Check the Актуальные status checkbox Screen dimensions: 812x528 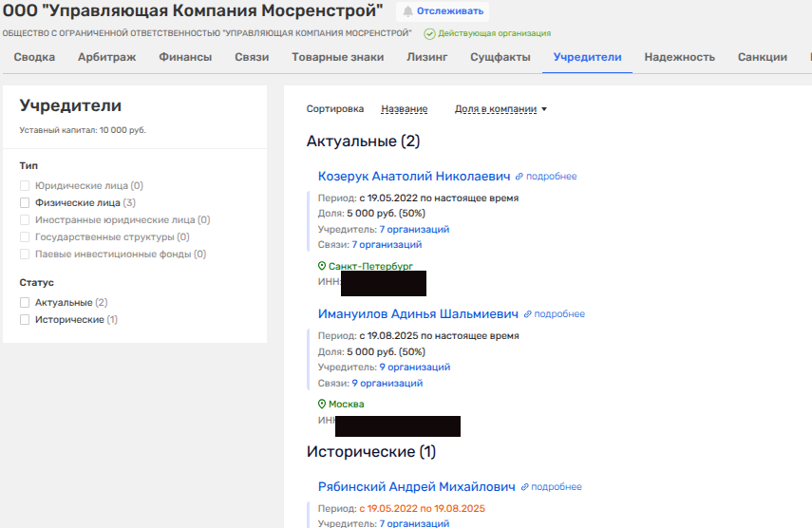(x=26, y=302)
